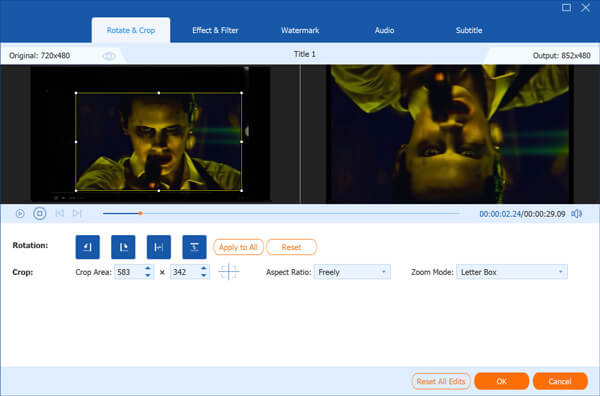Reset rotation settings
600x396 pixels.
pos(292,247)
